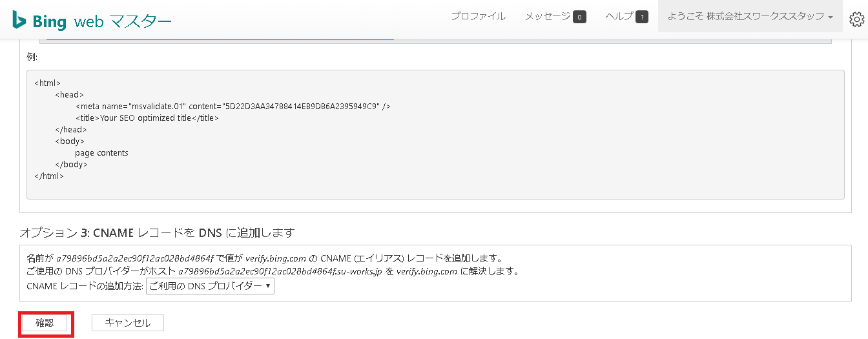Open the ヘルプ menu
The height and width of the screenshot is (339, 868).
(x=619, y=17)
